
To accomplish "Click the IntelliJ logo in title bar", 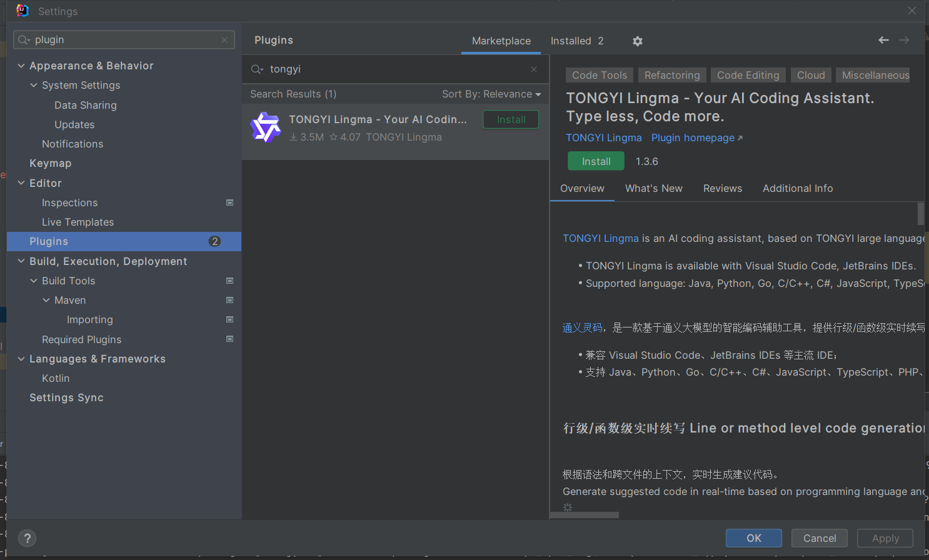I will coord(23,11).
